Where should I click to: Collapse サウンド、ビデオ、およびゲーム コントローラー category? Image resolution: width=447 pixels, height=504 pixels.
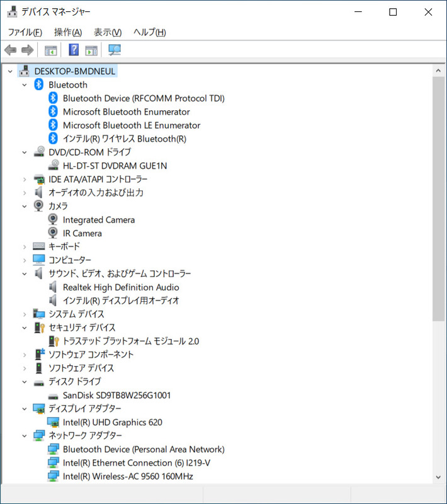coord(25,274)
